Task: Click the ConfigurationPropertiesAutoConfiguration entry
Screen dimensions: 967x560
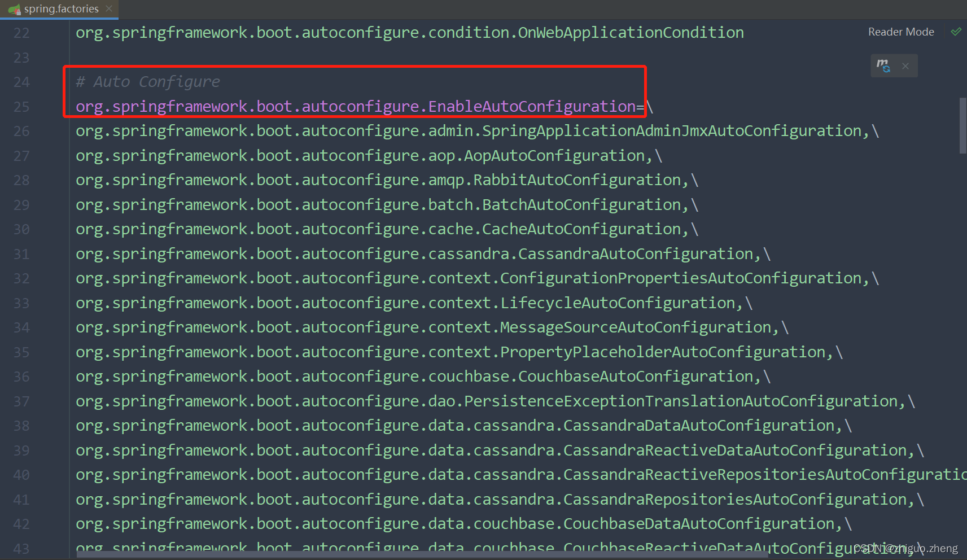Action: (x=478, y=278)
